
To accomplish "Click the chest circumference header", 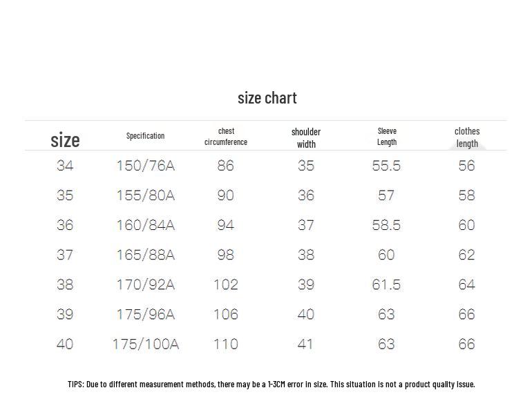I will [x=226, y=137].
